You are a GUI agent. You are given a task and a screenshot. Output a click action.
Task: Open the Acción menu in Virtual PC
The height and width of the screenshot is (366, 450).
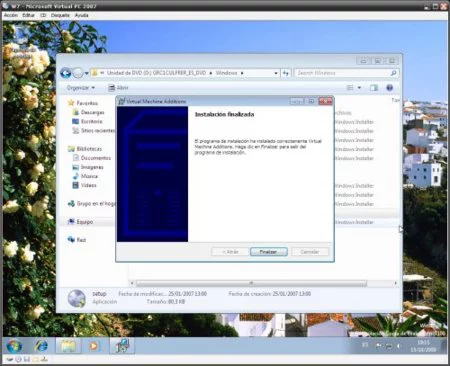click(11, 15)
